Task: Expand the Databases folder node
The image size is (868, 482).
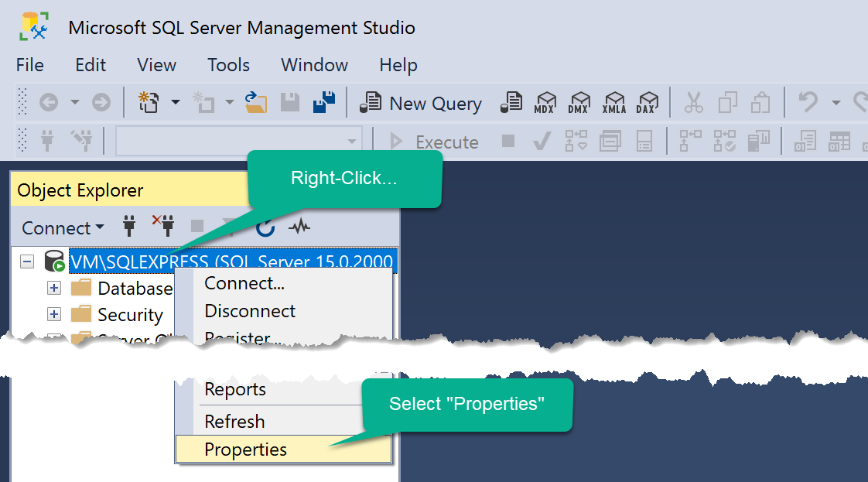Action: (x=53, y=288)
